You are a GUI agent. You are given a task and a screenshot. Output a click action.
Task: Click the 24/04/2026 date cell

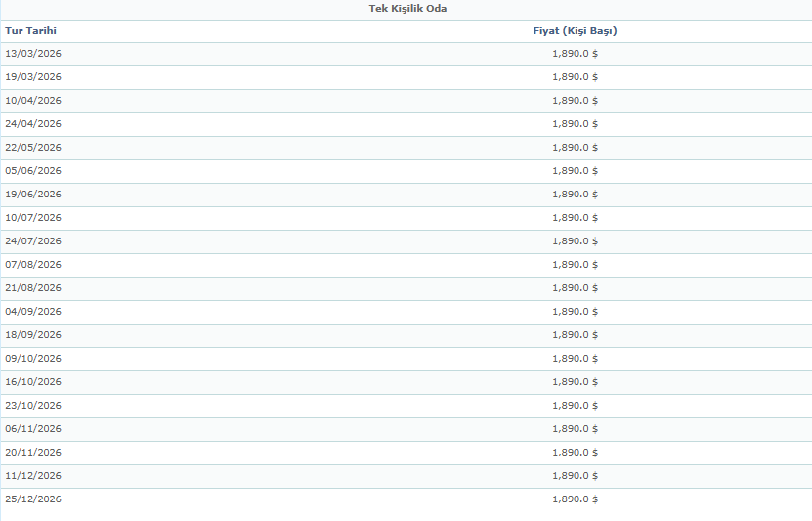tap(33, 124)
